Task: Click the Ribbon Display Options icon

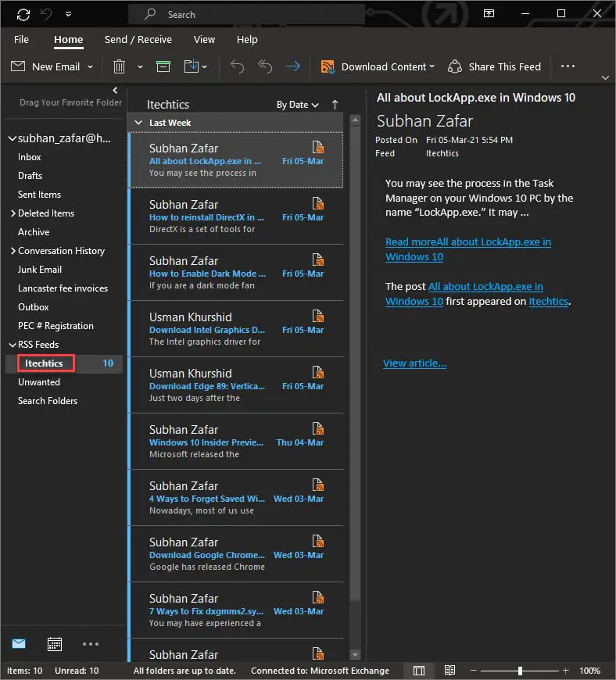Action: pos(489,13)
